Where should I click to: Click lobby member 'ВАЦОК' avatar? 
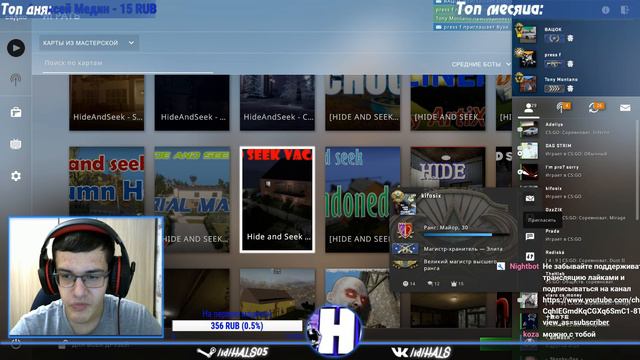click(x=527, y=34)
